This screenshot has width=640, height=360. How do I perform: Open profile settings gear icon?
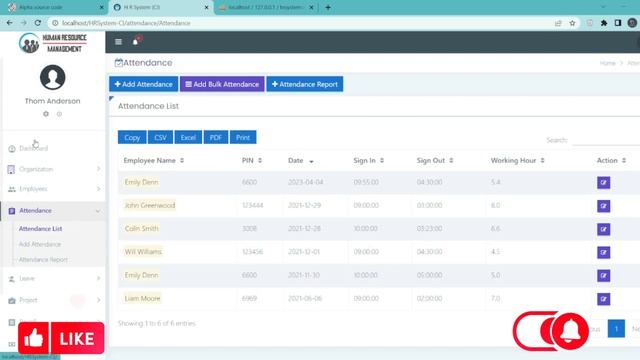[46, 114]
